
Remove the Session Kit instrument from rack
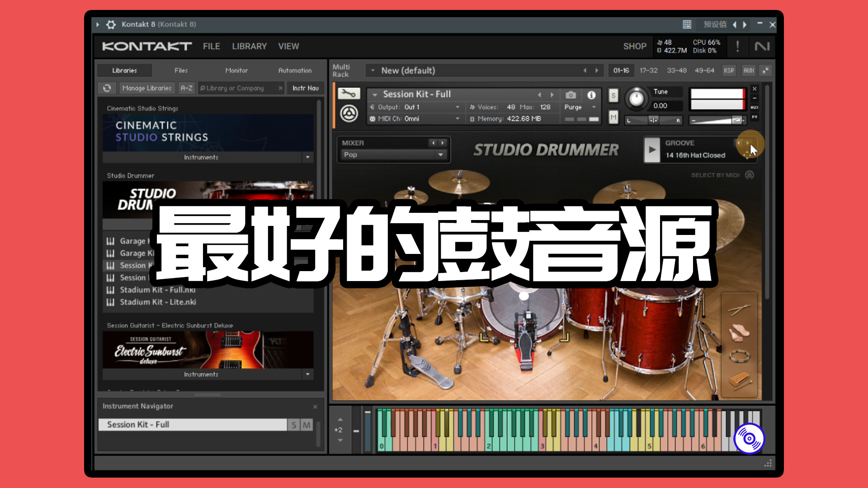pos(755,89)
